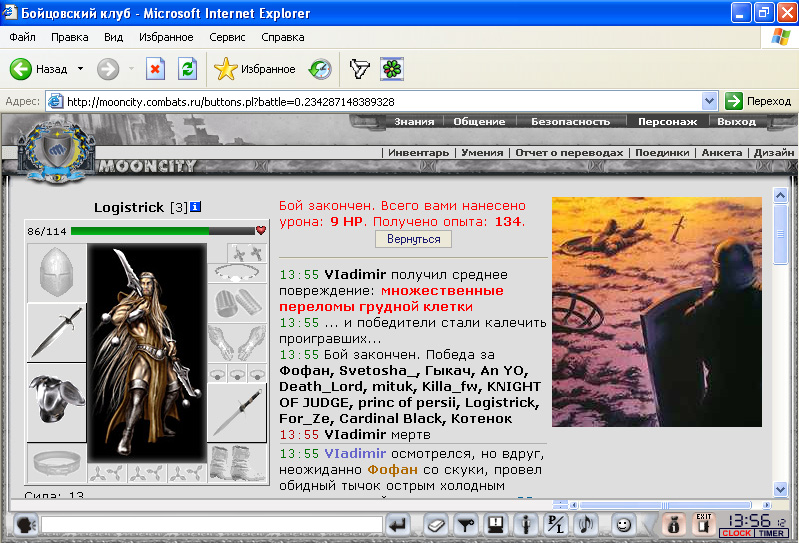Screen dimensions: 799x543
Task: Click the battle scene artwork image
Action: (x=657, y=312)
